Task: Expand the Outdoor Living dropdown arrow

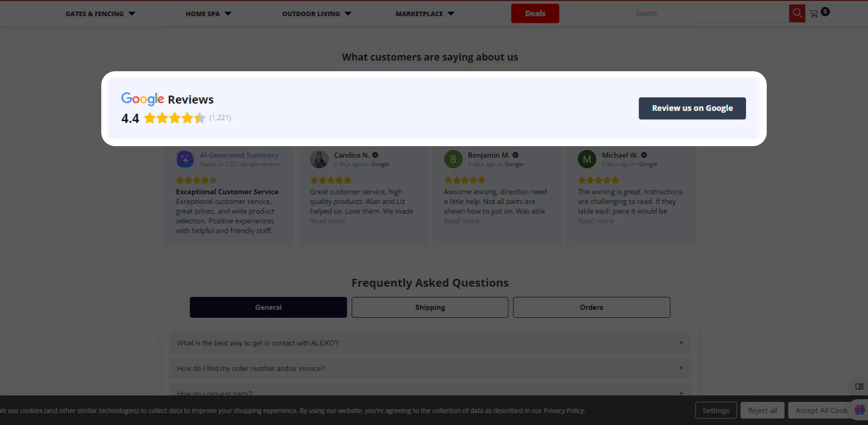Action: click(348, 14)
